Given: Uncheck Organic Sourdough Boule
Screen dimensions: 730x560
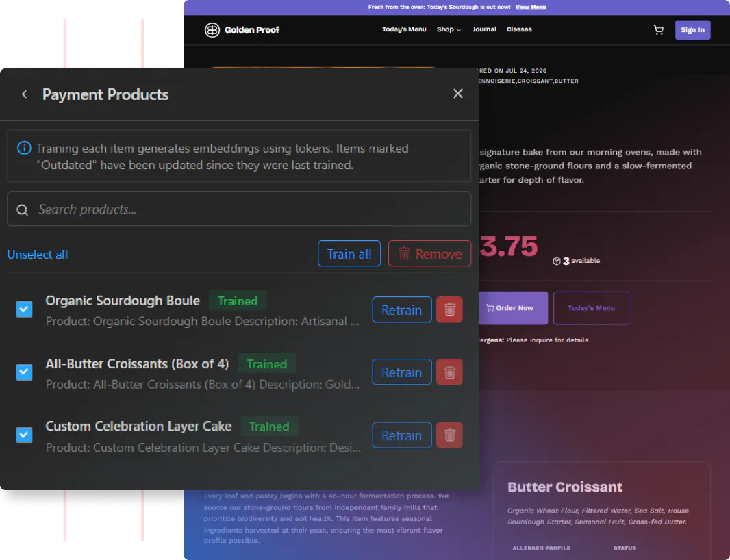Looking at the screenshot, I should tap(24, 309).
